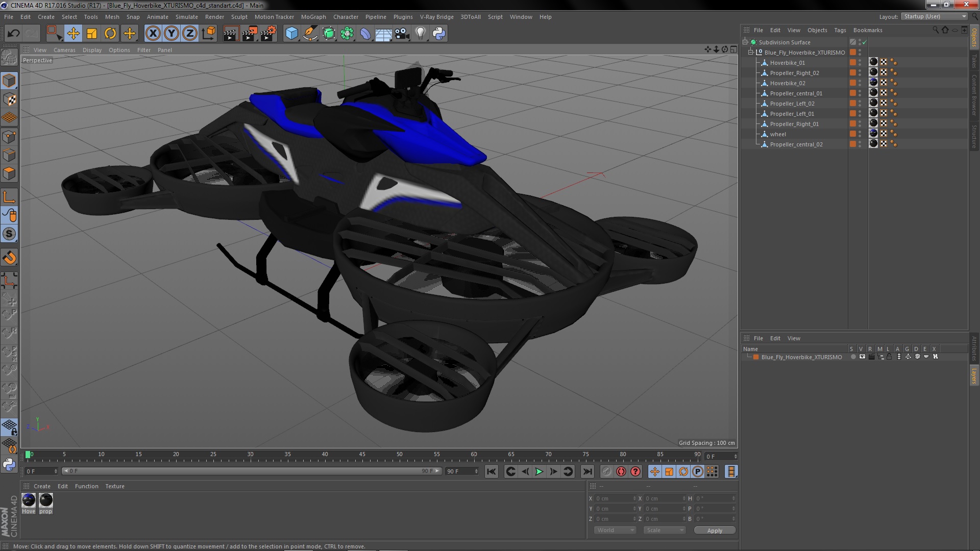Select Edges mode in left sidebar
The height and width of the screenshot is (551, 980).
click(x=9, y=155)
